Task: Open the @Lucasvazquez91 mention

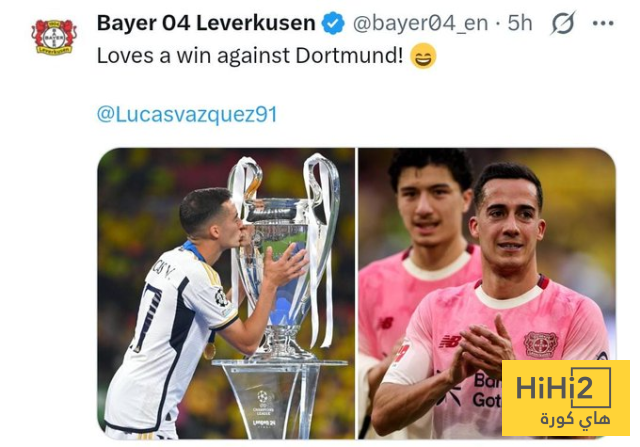Action: coord(187,114)
